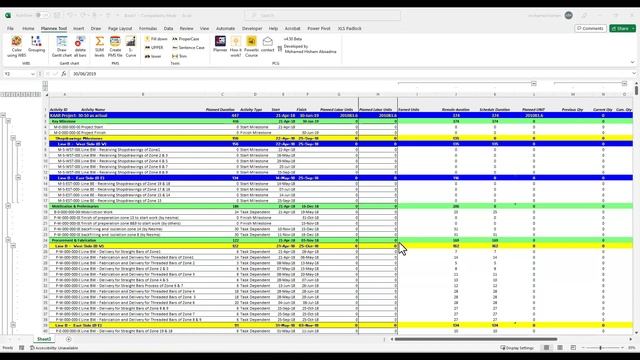Open Display Settings in status bar
This screenshot has height=360, width=640.
pos(517,348)
